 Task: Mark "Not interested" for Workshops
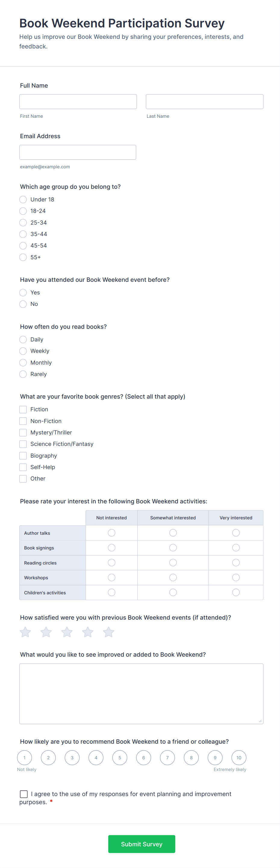(x=111, y=577)
